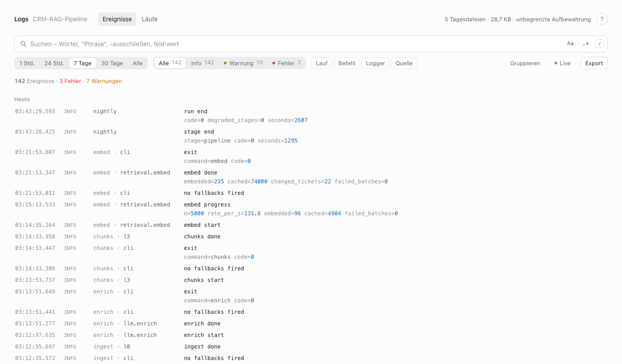Click the 03:21:53.011 no fallbacks fired message

point(214,193)
